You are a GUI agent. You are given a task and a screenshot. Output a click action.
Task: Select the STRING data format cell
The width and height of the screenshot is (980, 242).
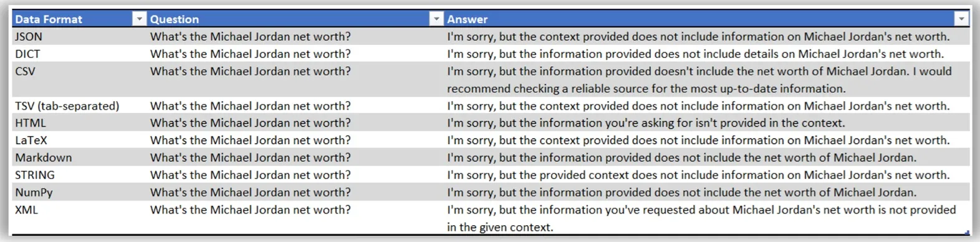pos(79,175)
